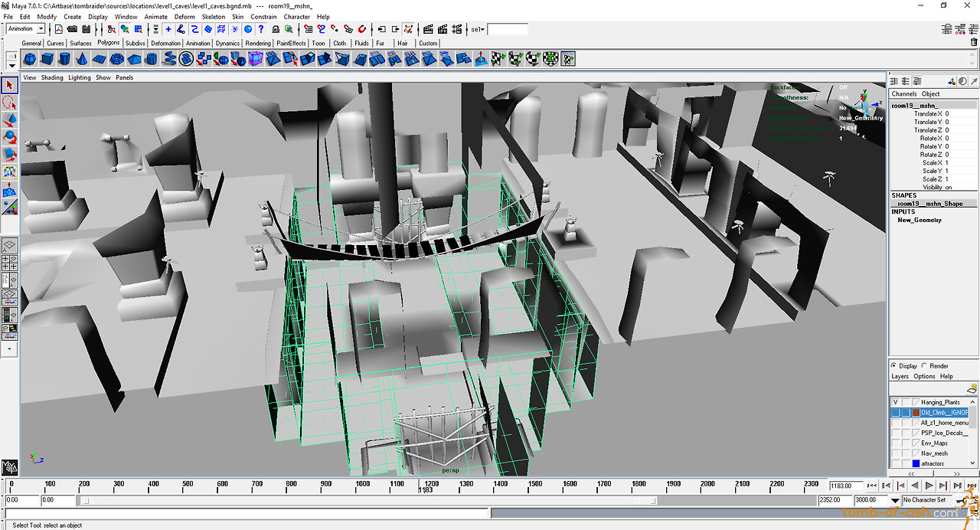The height and width of the screenshot is (530, 980).
Task: Select the New_Geometry input node
Action: point(920,221)
